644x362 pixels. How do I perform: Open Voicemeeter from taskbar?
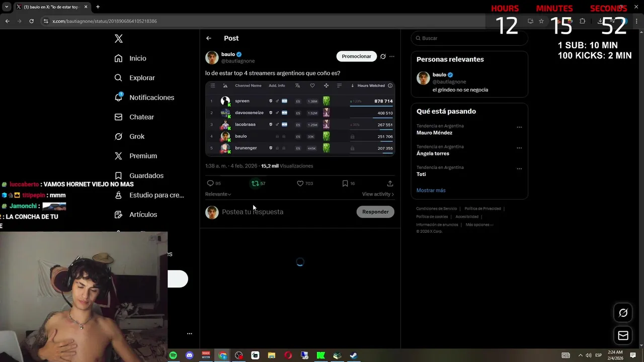(206, 355)
